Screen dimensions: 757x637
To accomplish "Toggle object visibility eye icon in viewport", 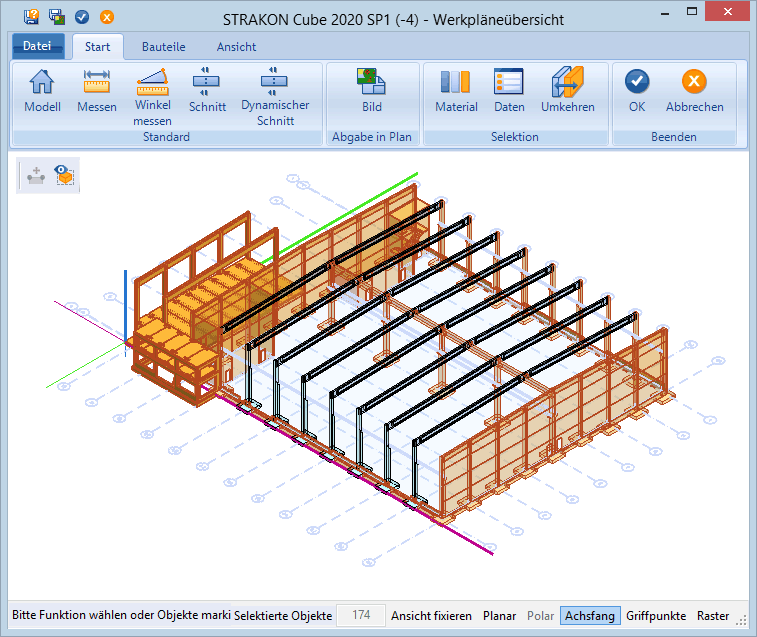I will coord(66,175).
